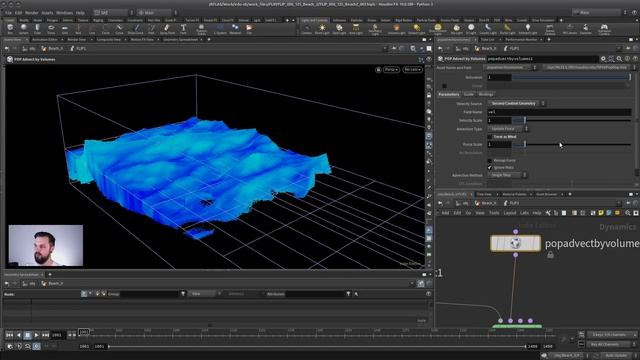Open the Velocity Source dropdown

click(517, 104)
